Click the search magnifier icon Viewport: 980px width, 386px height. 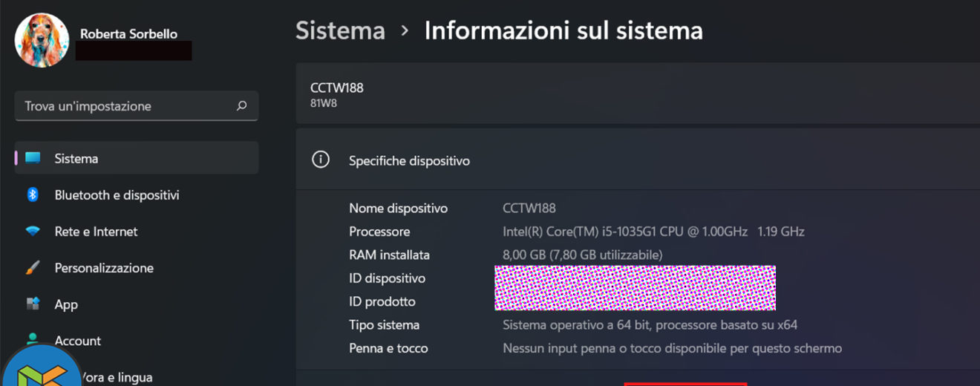[241, 106]
